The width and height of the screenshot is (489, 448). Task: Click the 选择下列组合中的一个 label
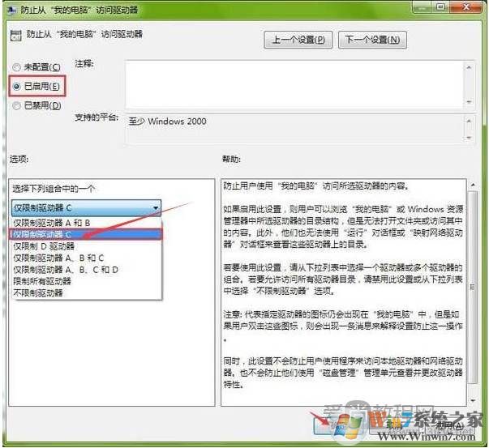click(x=54, y=189)
